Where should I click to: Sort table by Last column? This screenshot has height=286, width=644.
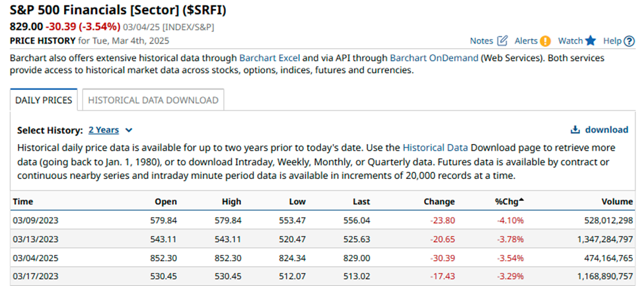361,201
